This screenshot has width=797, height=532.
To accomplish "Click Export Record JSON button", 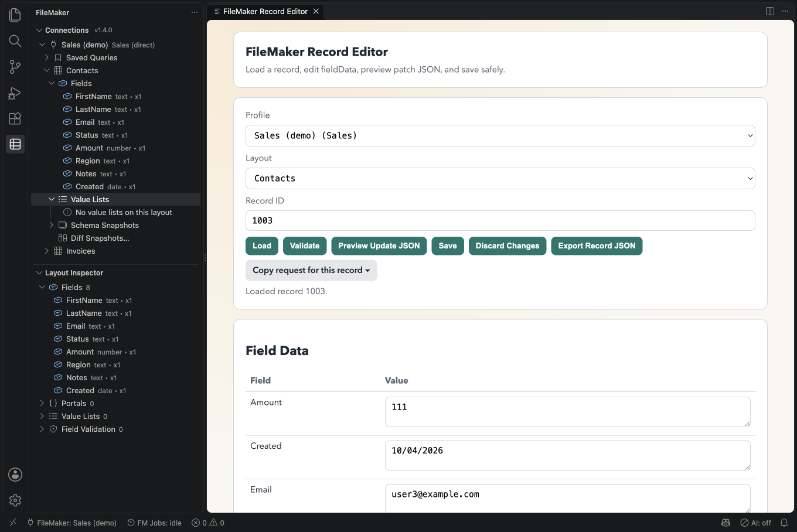I will coord(597,246).
